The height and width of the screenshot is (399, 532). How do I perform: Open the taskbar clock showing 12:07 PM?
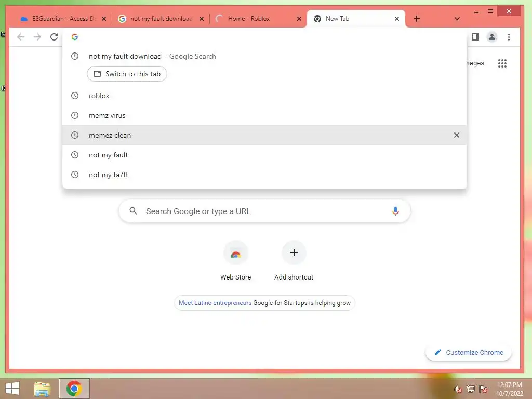tap(510, 389)
